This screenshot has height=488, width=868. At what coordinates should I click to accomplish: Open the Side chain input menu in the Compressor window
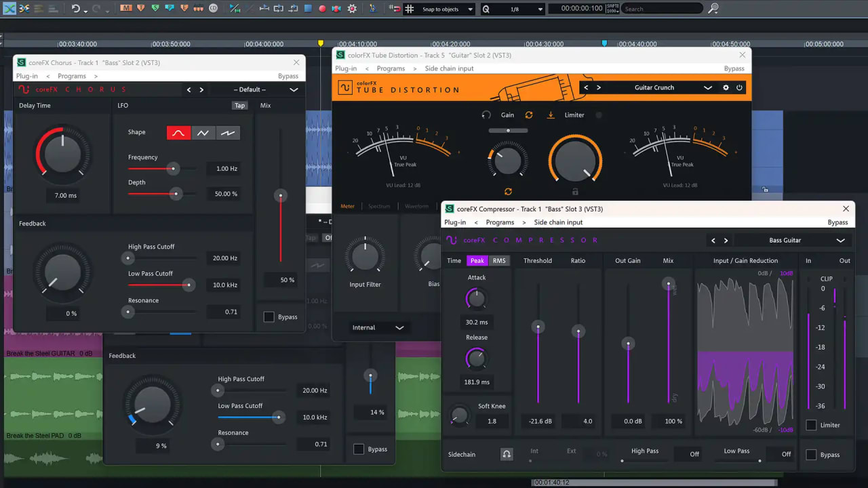[558, 222]
